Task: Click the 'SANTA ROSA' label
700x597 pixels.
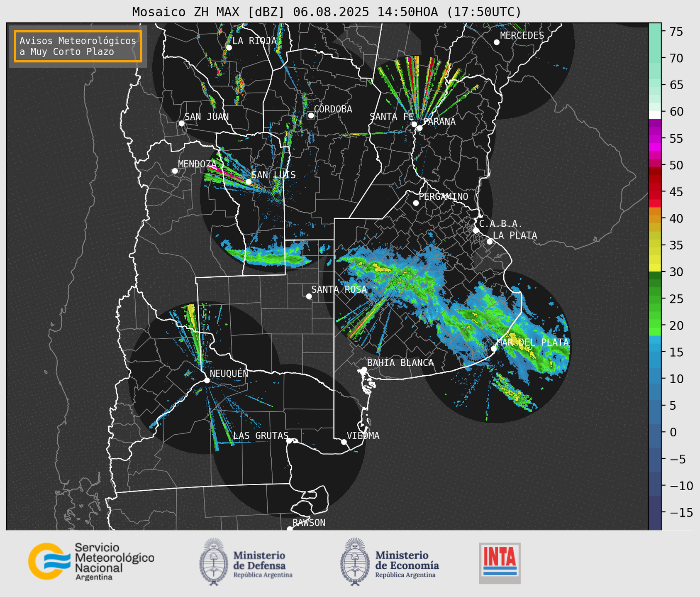Action: coord(339,289)
